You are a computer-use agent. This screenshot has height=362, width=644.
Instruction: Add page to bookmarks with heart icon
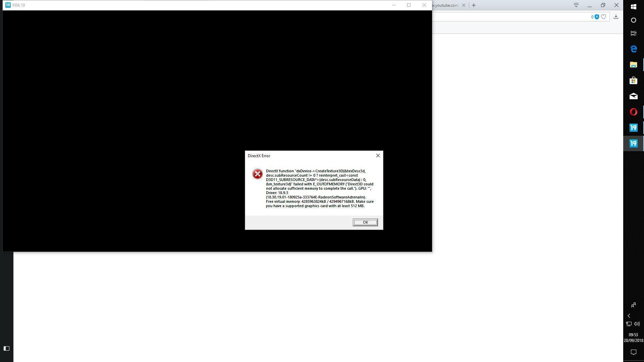coord(604,17)
